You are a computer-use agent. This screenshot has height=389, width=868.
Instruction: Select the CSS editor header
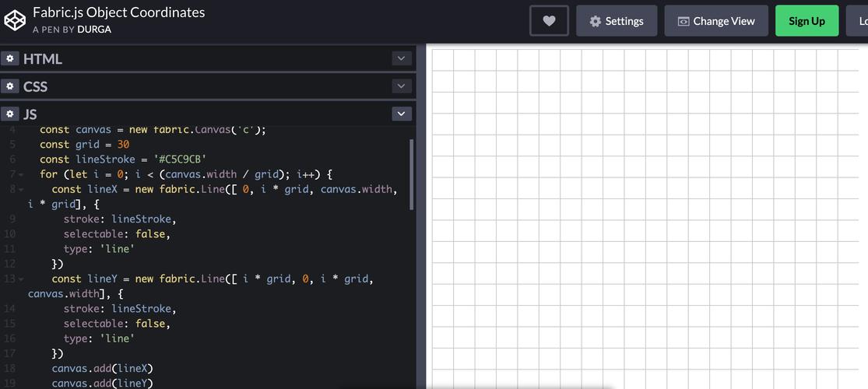click(208, 86)
